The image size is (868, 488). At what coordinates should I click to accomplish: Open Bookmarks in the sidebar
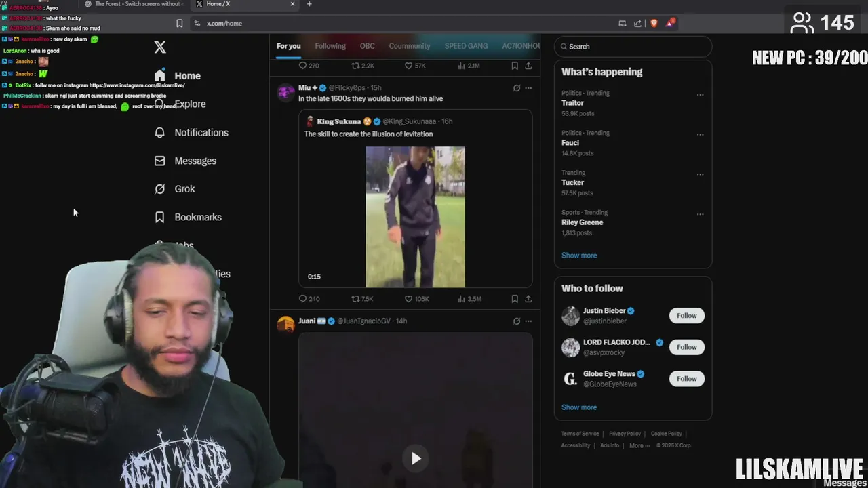pos(188,217)
